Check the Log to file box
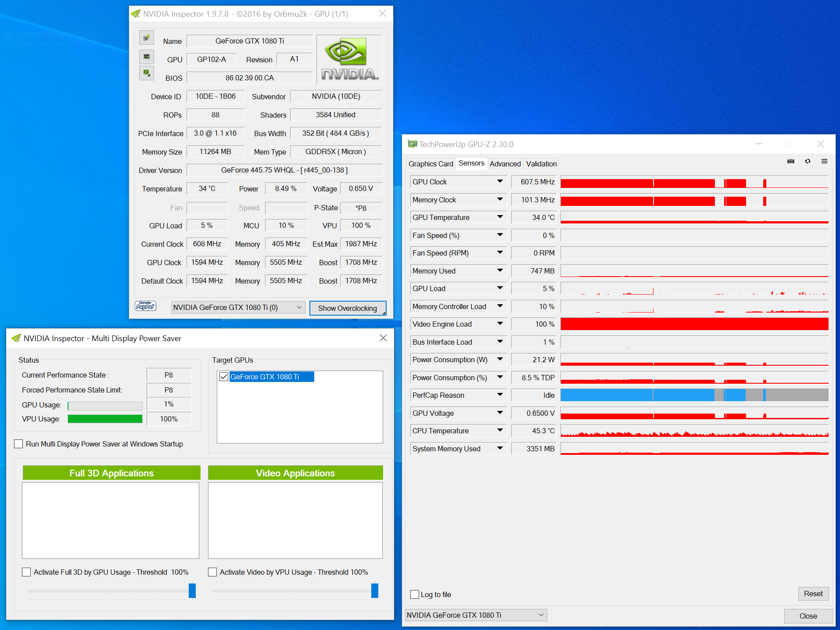This screenshot has width=840, height=630. pos(415,594)
